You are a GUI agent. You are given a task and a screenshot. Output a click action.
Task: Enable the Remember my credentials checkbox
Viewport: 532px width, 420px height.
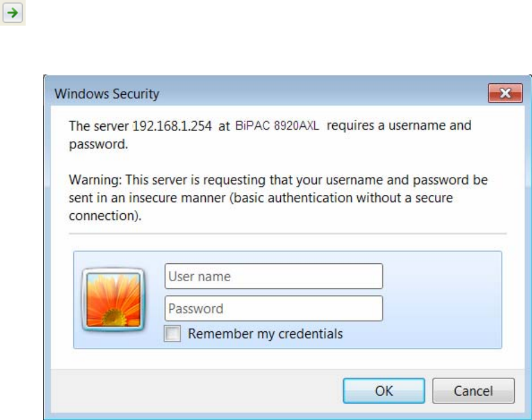click(x=172, y=334)
